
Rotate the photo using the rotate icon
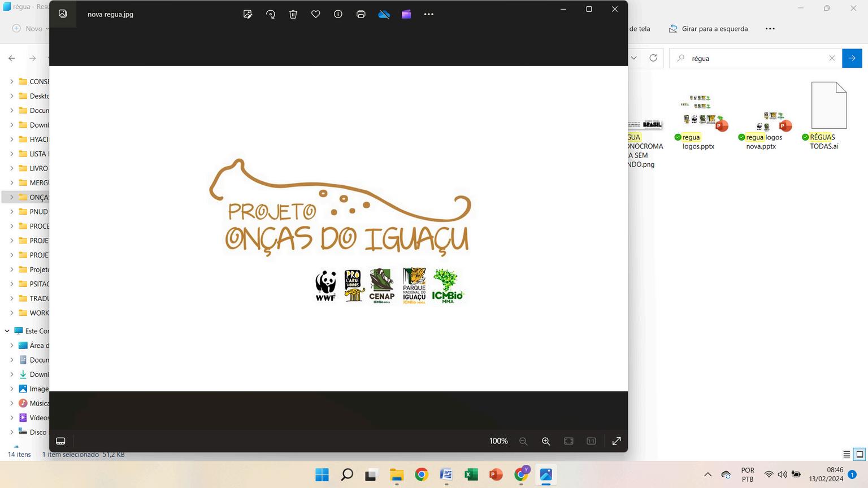coord(271,14)
